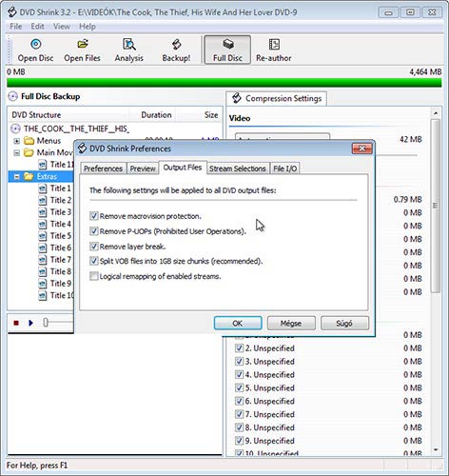449x476 pixels.
Task: Click the Compression Settings scroll down arrow
Action: [x=436, y=449]
